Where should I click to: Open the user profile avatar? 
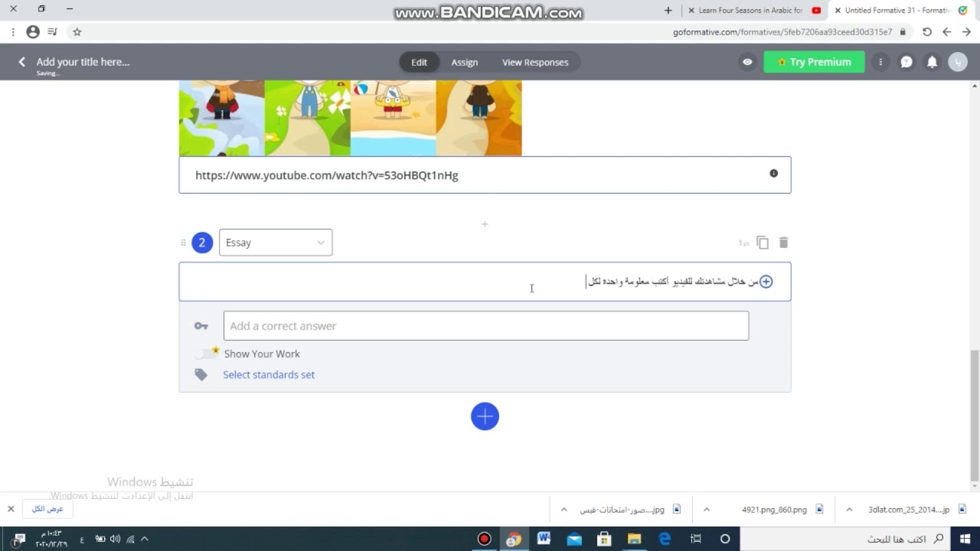click(x=958, y=62)
